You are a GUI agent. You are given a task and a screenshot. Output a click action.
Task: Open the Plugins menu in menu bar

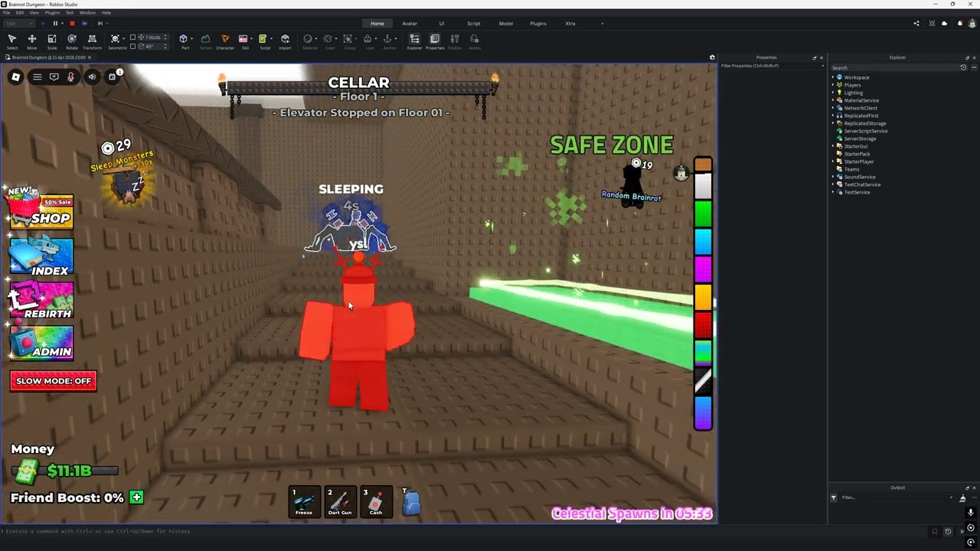click(x=52, y=13)
